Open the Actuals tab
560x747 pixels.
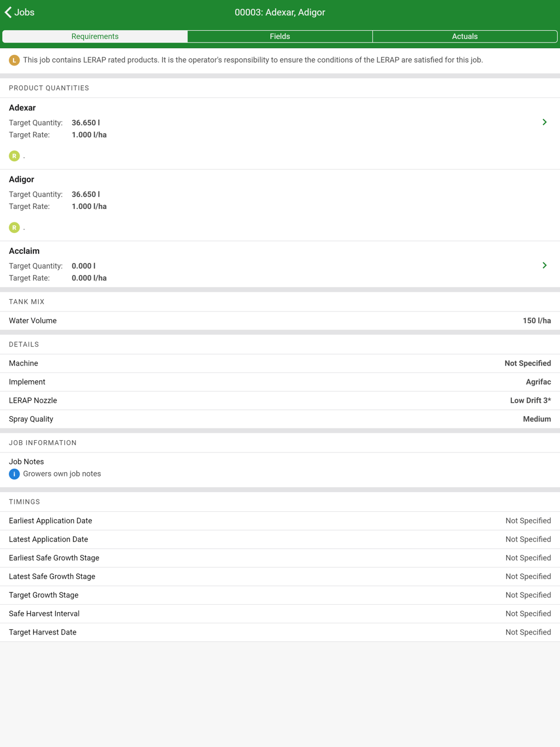point(465,36)
